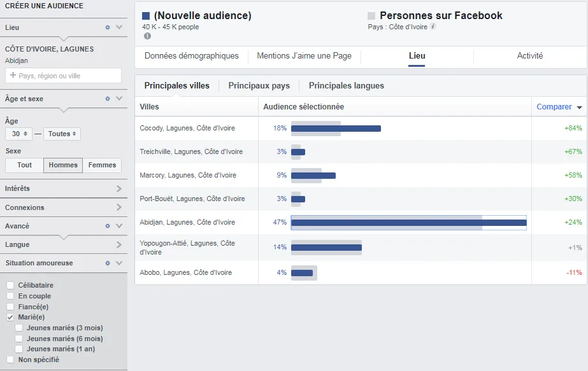Click the Personnes sur Facebook gray swatch
The width and height of the screenshot is (588, 371).
pyautogui.click(x=371, y=16)
